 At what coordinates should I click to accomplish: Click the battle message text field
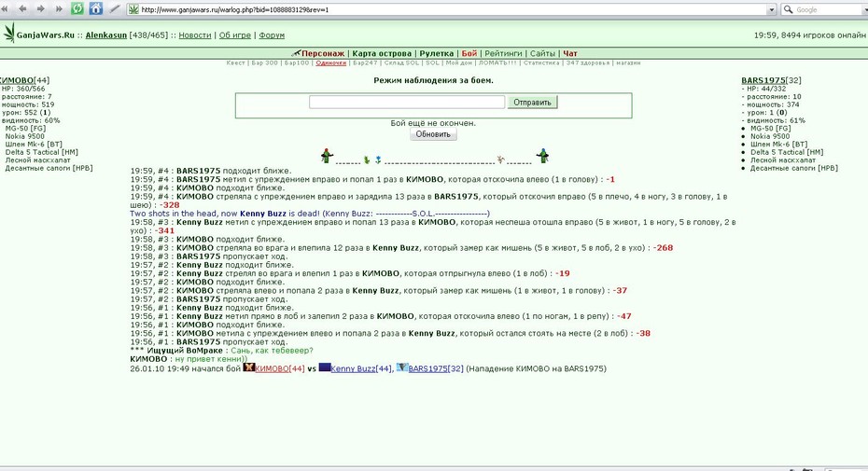click(x=407, y=102)
